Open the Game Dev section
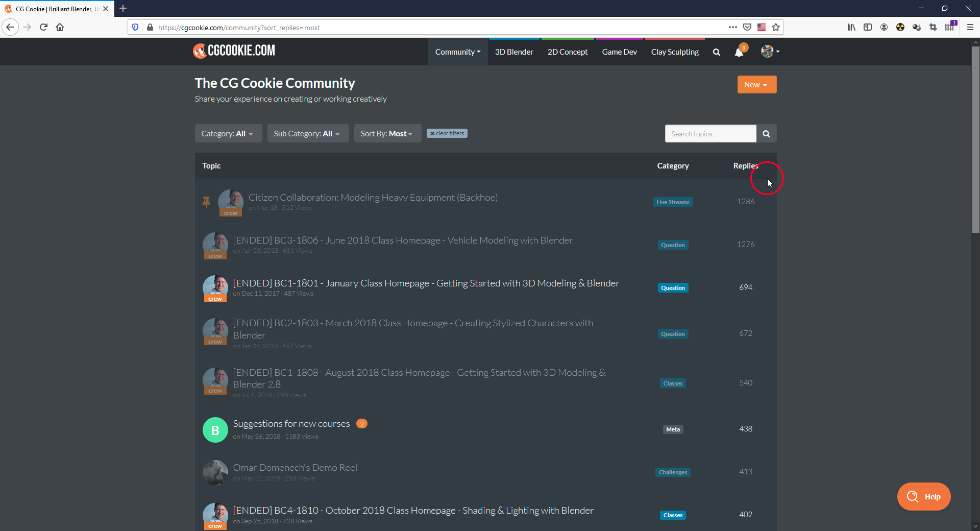 coord(619,52)
